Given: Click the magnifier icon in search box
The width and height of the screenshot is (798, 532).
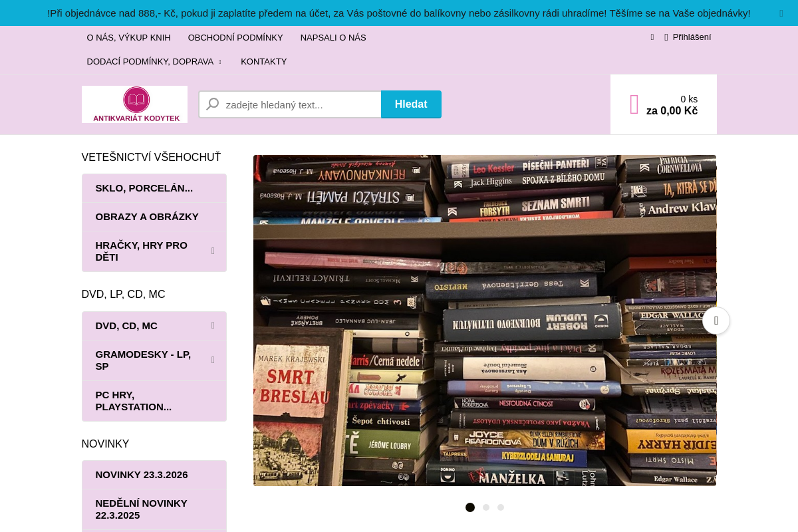Looking at the screenshot, I should point(212,104).
